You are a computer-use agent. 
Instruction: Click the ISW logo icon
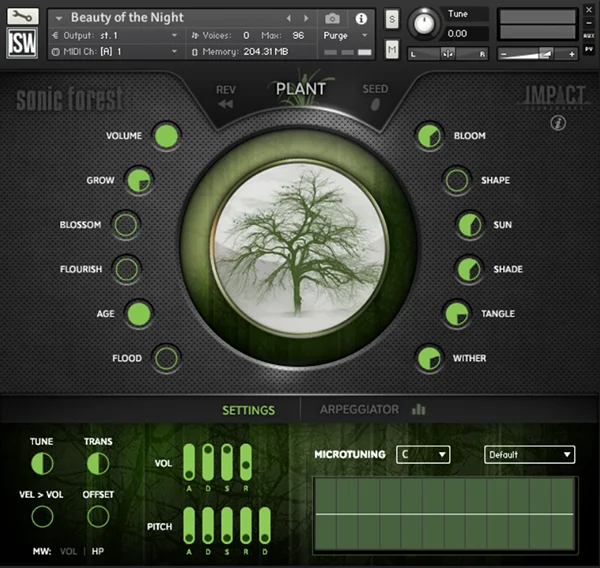[x=22, y=43]
